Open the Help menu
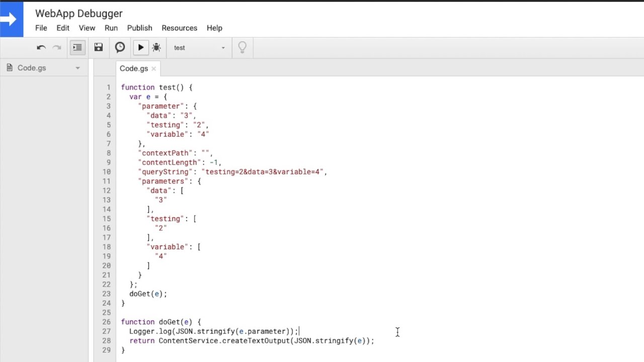 point(214,28)
